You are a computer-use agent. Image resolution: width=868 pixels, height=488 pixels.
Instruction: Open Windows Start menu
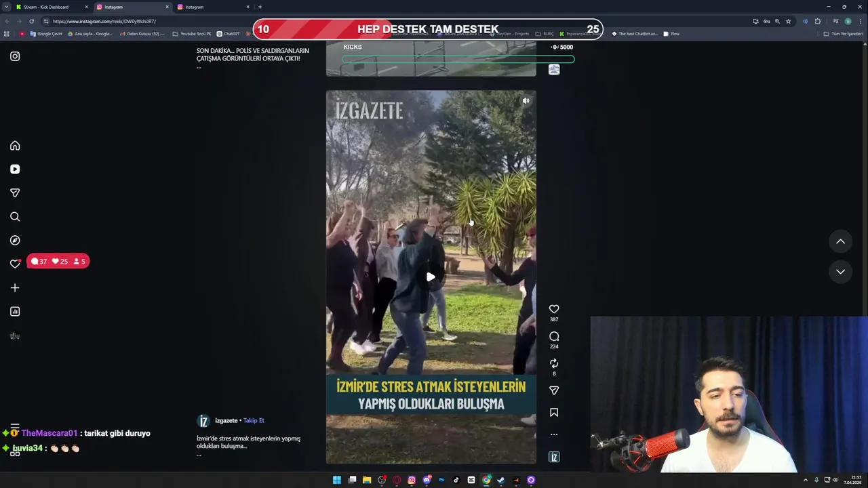(337, 480)
